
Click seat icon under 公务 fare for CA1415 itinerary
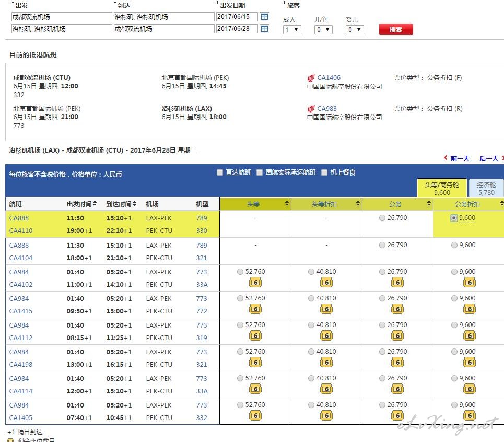pos(397,309)
